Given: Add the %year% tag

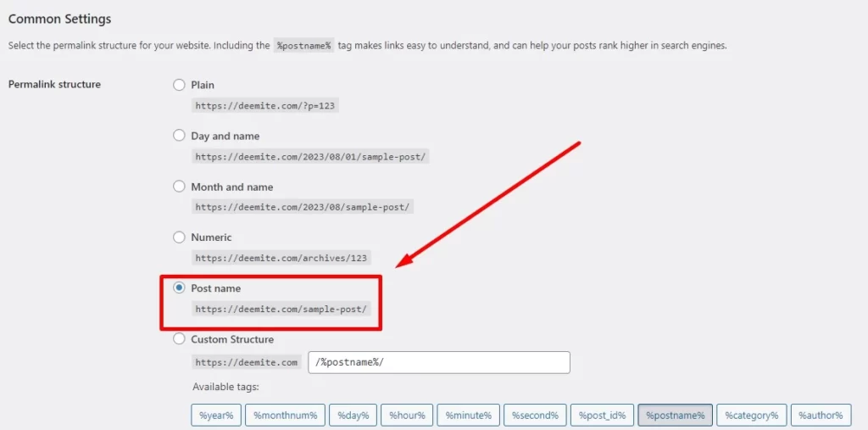Looking at the screenshot, I should pos(216,415).
